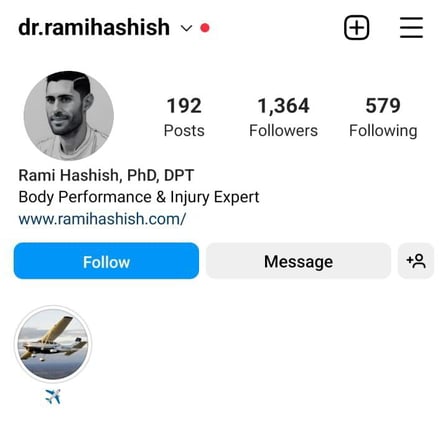The width and height of the screenshot is (448, 421).
Task: Click the name Rami Hashish, PhD, DPT
Action: point(106,175)
